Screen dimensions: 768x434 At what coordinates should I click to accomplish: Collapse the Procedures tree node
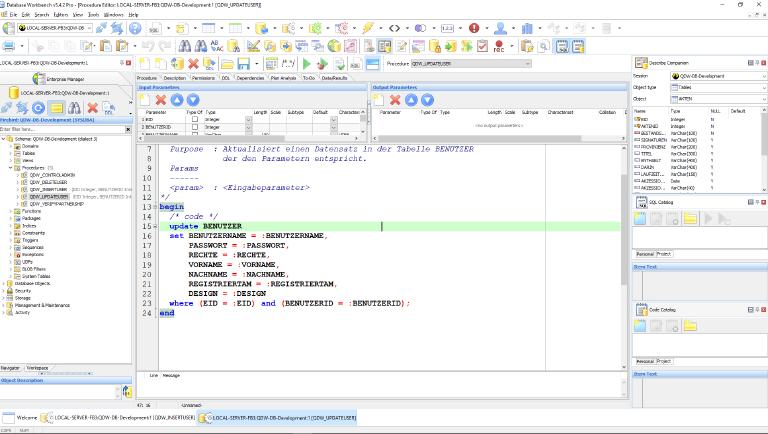click(x=10, y=168)
